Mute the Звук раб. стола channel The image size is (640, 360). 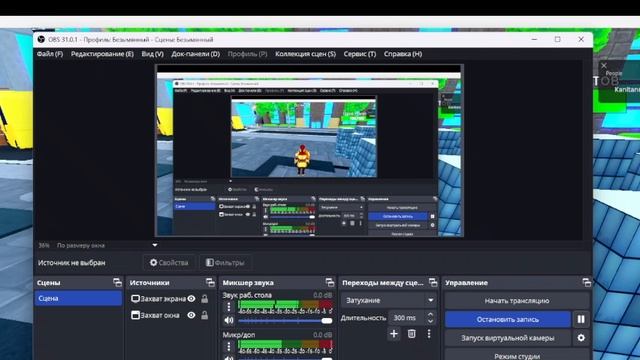click(x=229, y=320)
